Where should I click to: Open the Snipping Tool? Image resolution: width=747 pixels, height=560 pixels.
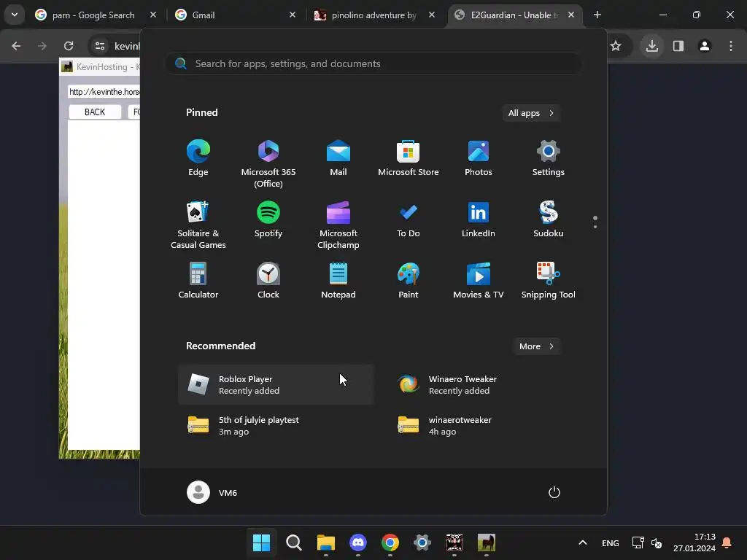(x=549, y=281)
